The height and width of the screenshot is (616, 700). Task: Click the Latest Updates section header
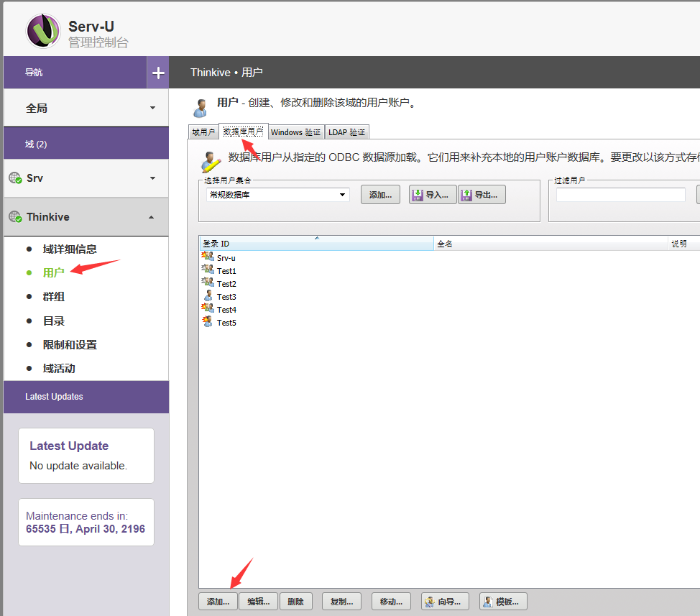(86, 397)
